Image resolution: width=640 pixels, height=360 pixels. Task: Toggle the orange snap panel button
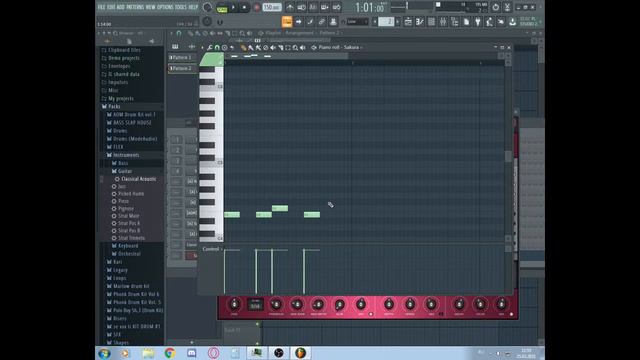287,22
